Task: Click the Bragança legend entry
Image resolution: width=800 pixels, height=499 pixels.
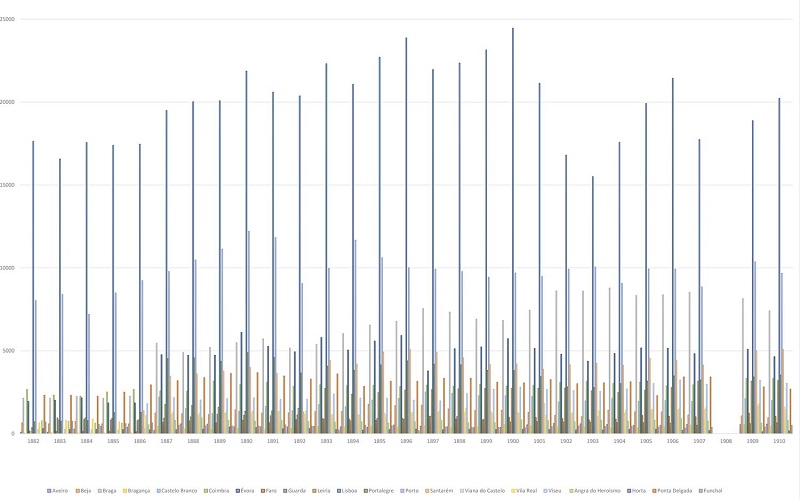Action: [141, 491]
